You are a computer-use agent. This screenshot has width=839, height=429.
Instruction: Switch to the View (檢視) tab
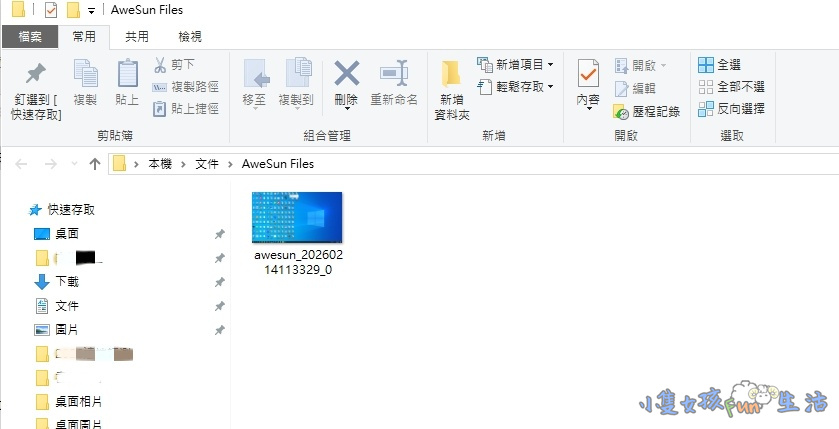click(190, 37)
